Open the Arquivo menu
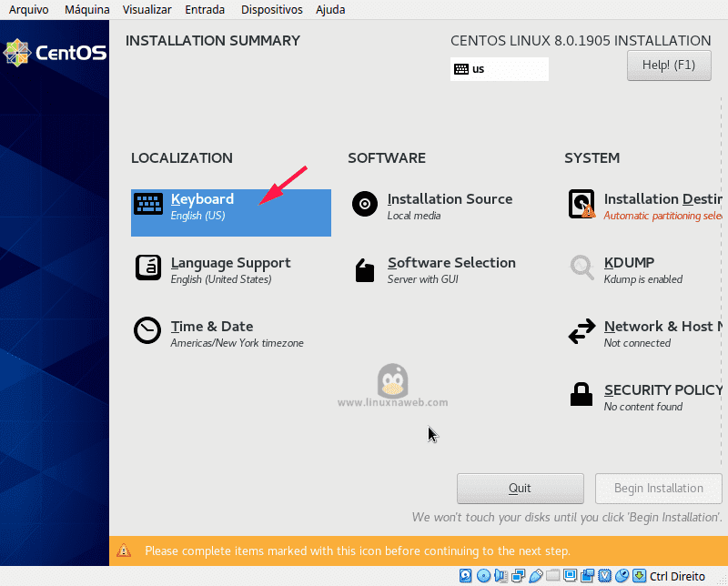The image size is (728, 586). [29, 10]
